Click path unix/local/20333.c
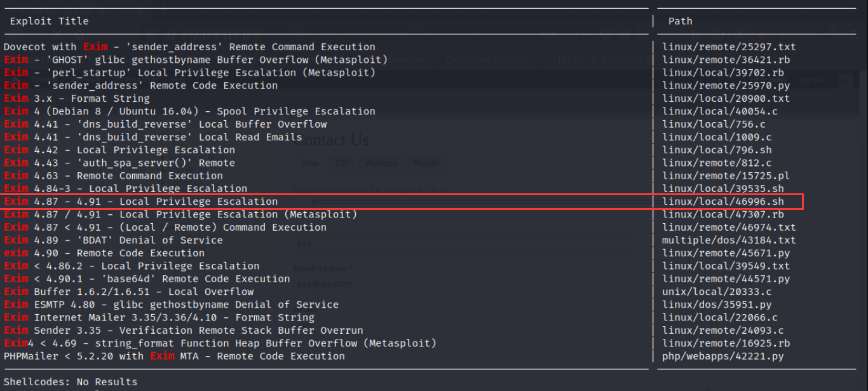This screenshot has height=391, width=868. click(x=717, y=292)
